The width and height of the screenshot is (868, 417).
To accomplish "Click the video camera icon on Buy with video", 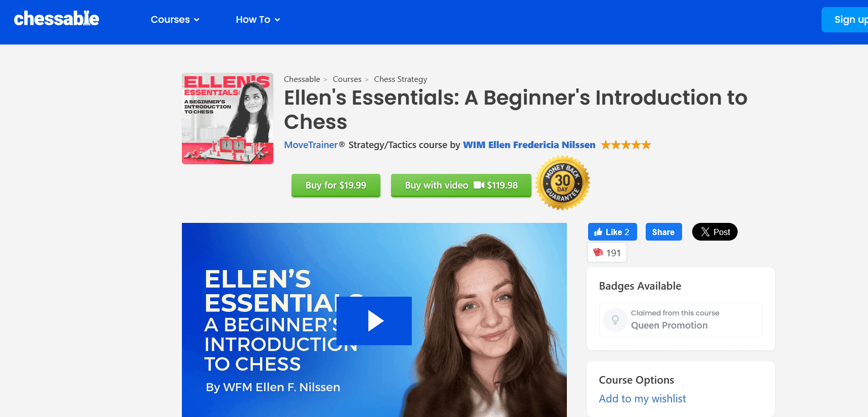I will 478,186.
